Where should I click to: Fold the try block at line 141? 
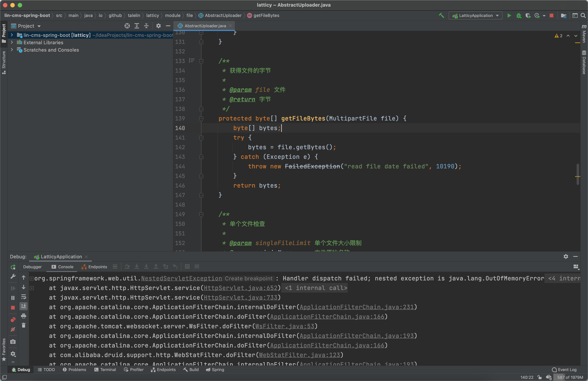[x=201, y=138]
